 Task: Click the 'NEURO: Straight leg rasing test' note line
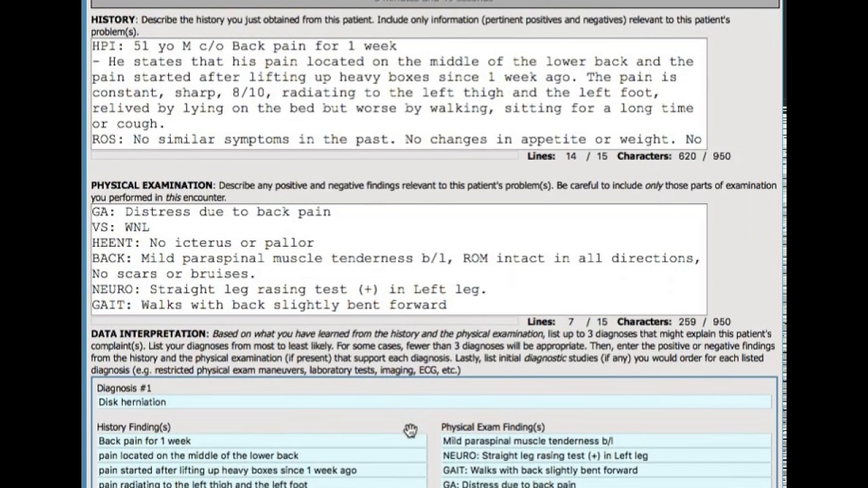tap(290, 289)
